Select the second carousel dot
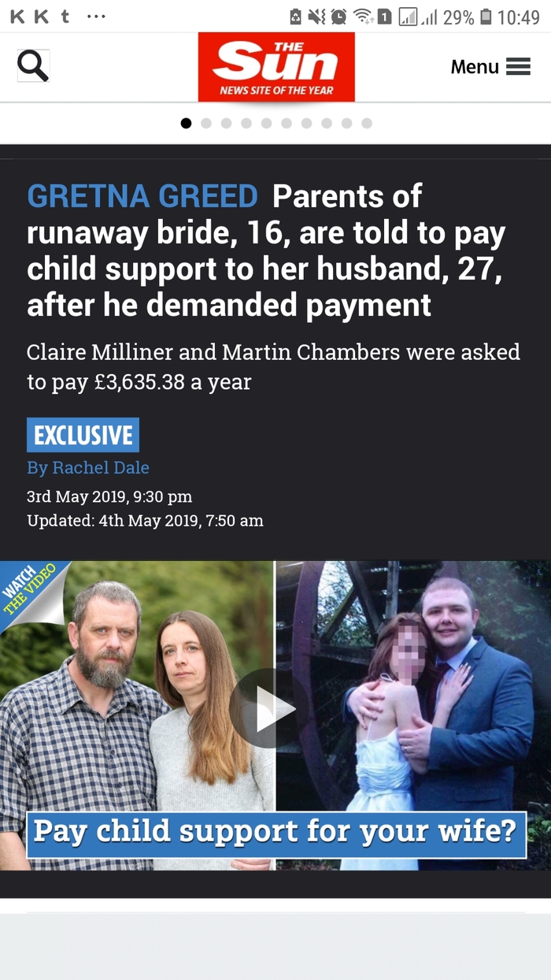This screenshot has height=980, width=551. 206,123
